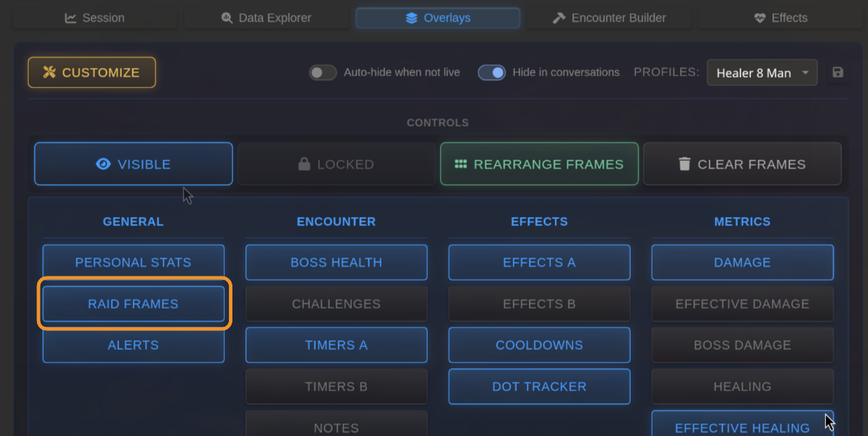868x436 pixels.
Task: Click the trash icon on Clear Frames
Action: coord(684,164)
